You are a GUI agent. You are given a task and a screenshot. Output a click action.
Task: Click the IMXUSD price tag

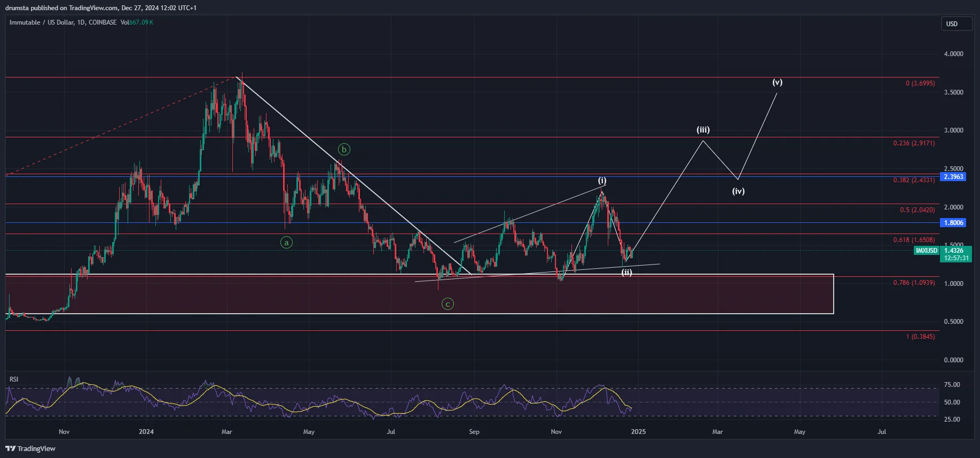(x=926, y=251)
